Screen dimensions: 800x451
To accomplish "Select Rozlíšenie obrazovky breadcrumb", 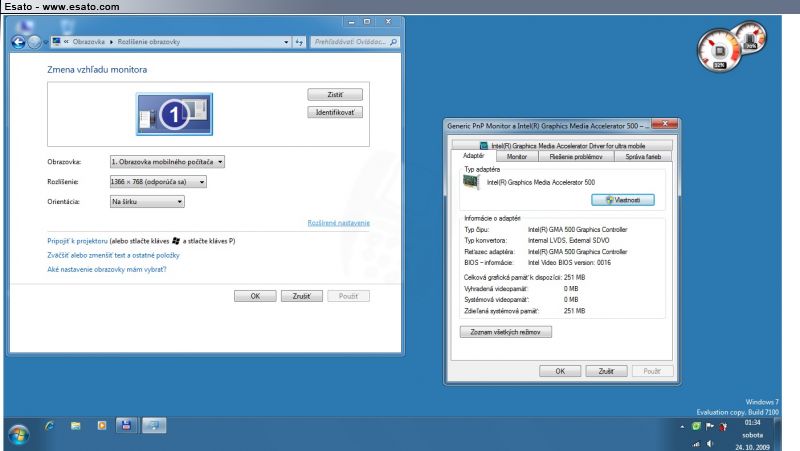I will click(148, 42).
